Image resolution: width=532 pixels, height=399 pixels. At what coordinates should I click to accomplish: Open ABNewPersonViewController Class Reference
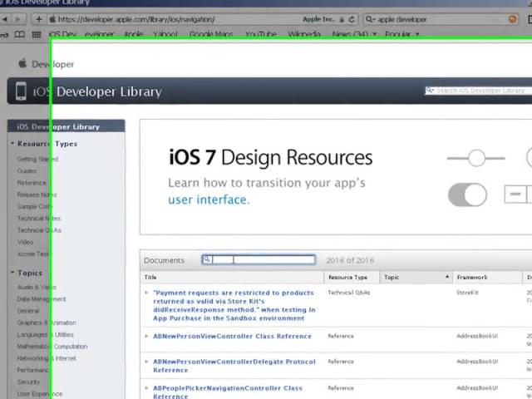point(232,336)
